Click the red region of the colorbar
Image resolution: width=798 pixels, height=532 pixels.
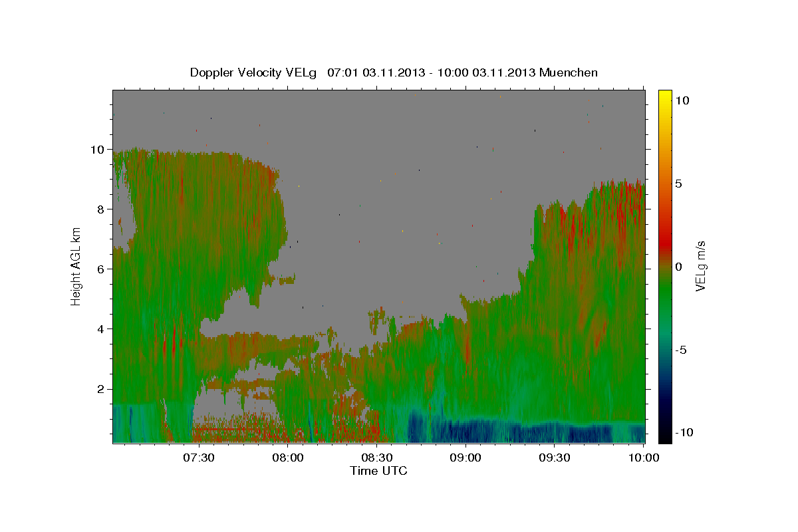(665, 243)
